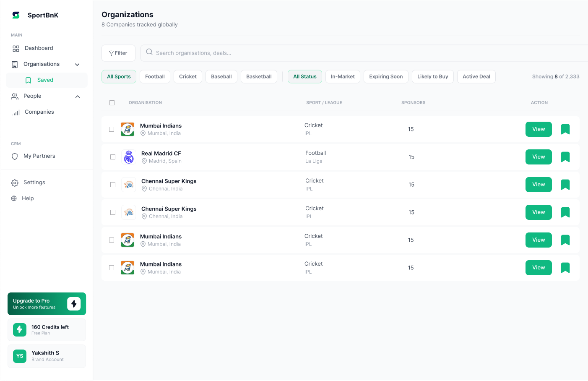Collapse the Organisations menu chevron

pos(77,65)
